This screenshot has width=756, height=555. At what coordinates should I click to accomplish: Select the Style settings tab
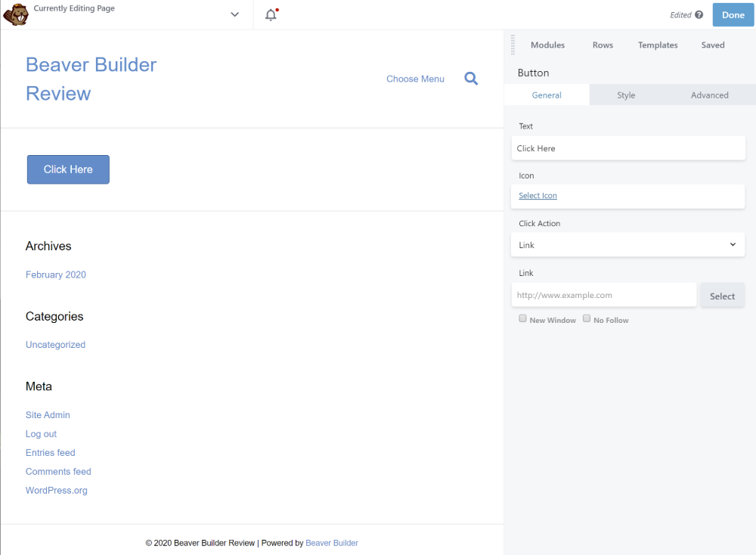(626, 95)
